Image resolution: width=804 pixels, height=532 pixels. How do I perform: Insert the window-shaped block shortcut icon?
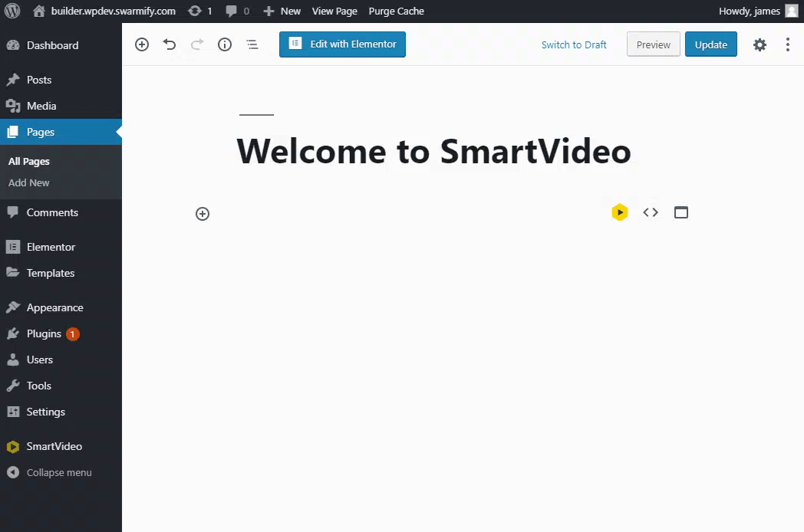tap(681, 212)
